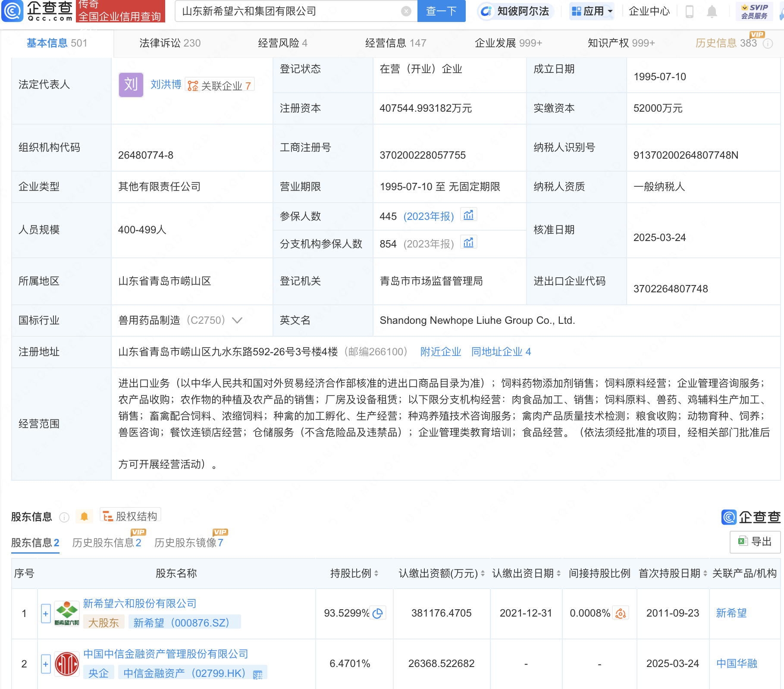Viewport: 784px width, 689px height.
Task: Sort by 持股比例 column
Action: pyautogui.click(x=376, y=573)
